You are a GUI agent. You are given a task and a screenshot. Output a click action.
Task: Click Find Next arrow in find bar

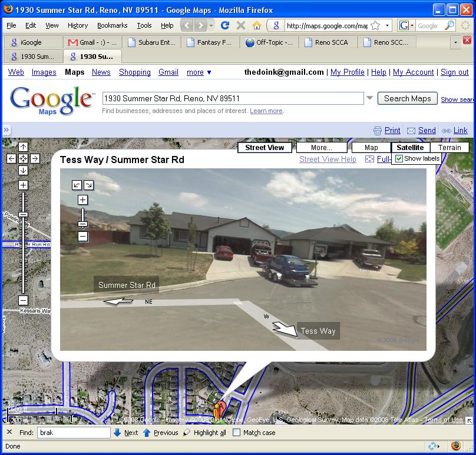tap(125, 433)
